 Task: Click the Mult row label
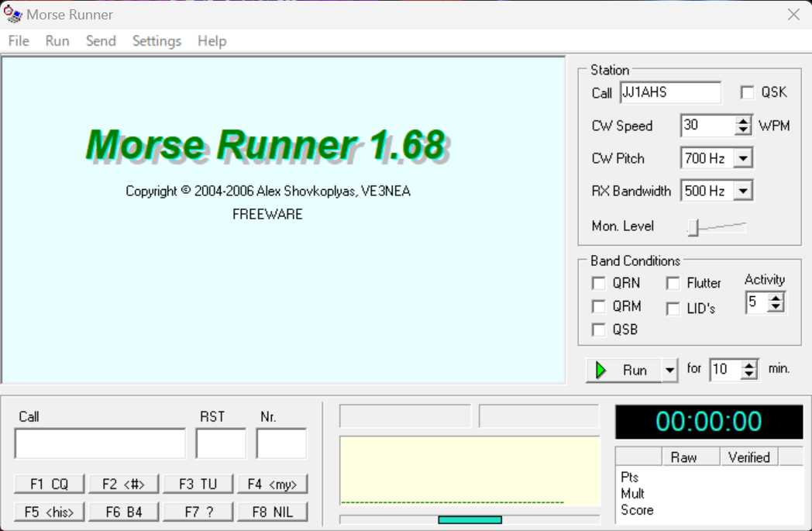click(632, 494)
